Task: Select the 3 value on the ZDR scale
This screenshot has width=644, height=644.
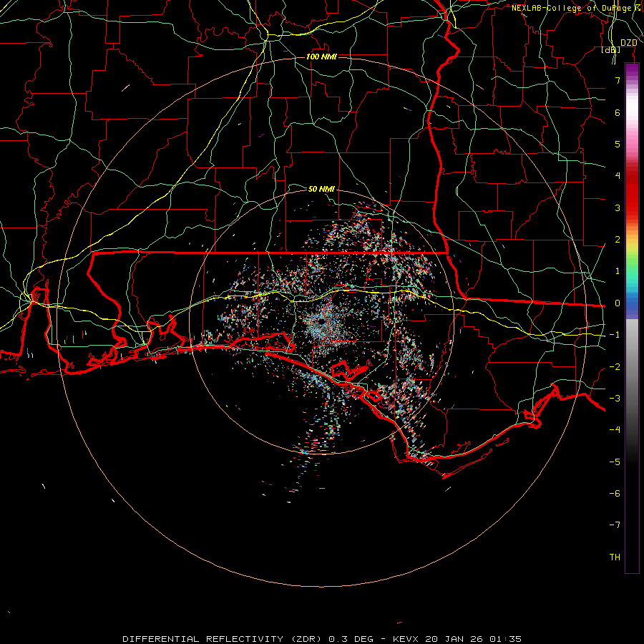Action: [618, 208]
